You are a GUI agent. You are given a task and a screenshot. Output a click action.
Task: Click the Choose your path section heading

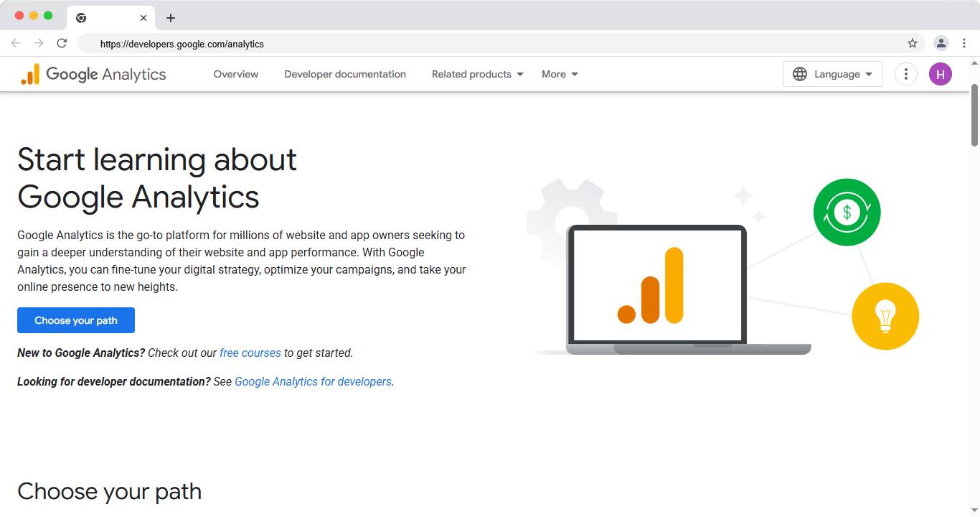click(110, 491)
